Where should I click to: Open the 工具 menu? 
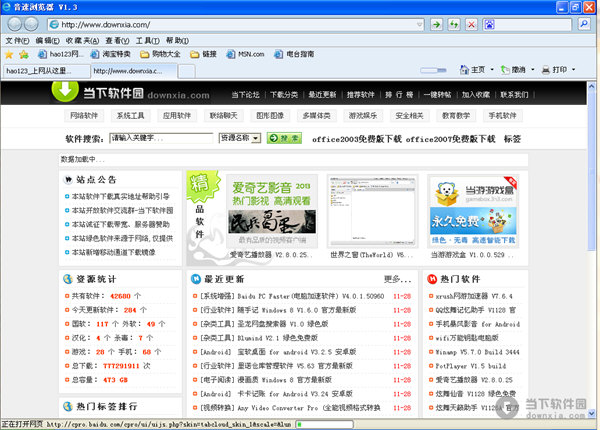148,41
